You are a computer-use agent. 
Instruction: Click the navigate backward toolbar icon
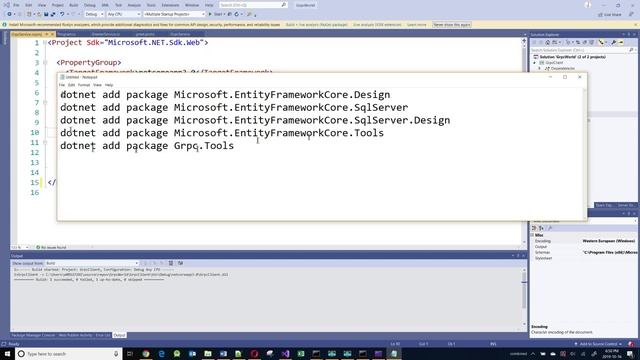pos(9,14)
